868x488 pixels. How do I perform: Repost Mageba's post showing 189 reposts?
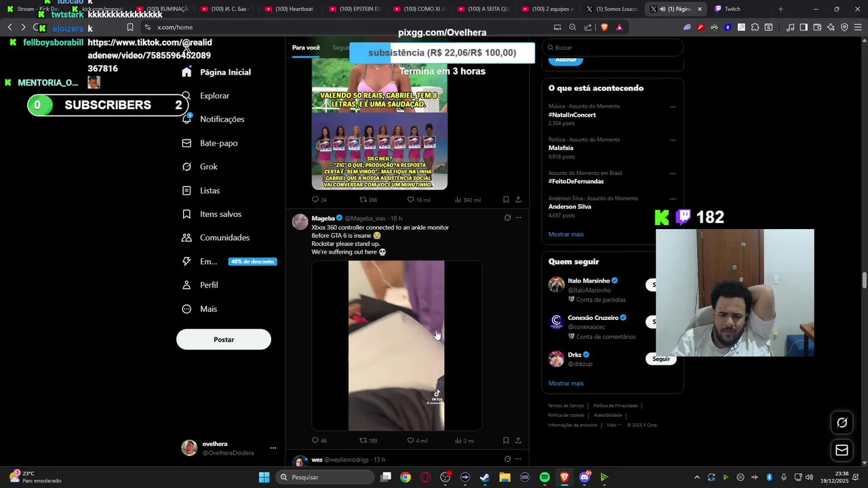pyautogui.click(x=368, y=441)
